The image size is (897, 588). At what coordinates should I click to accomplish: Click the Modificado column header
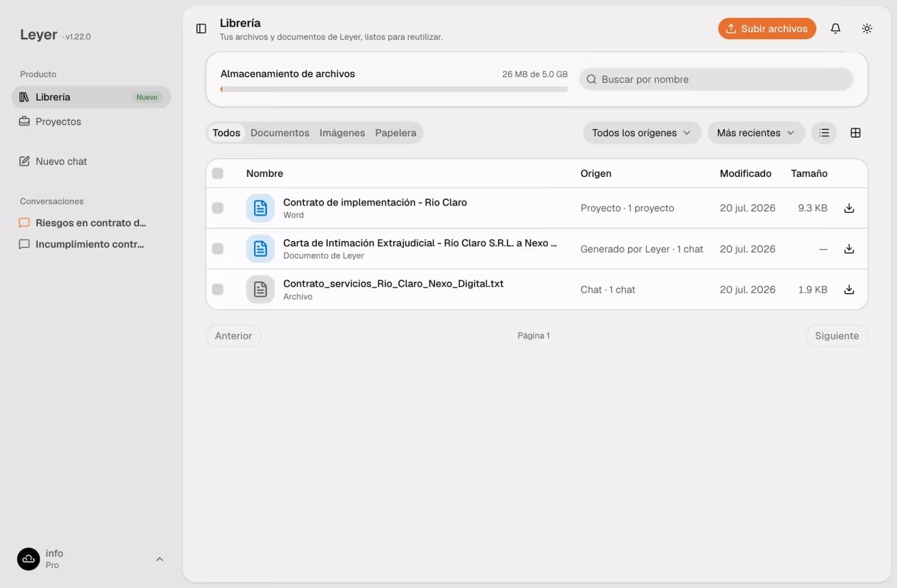click(x=746, y=173)
